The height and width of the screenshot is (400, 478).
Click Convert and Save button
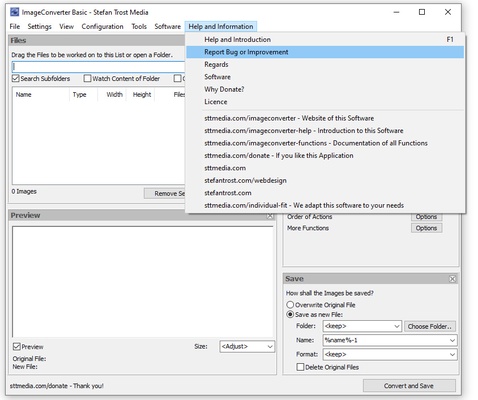pyautogui.click(x=409, y=386)
